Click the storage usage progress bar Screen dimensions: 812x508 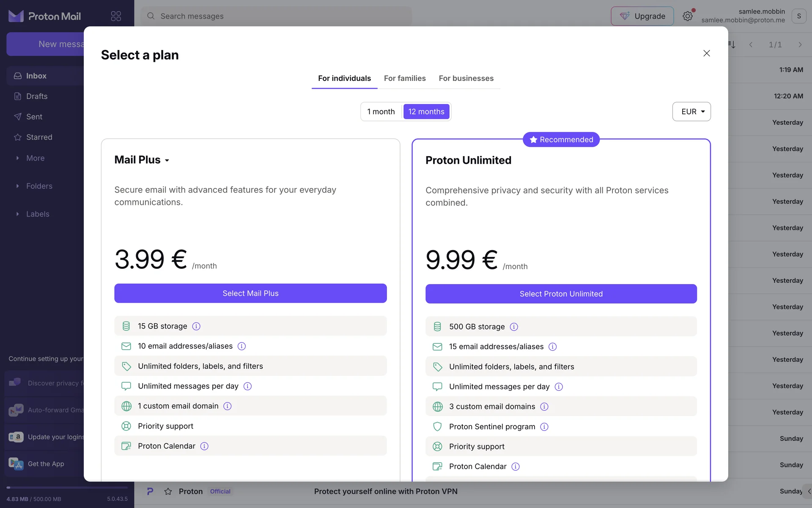67,488
